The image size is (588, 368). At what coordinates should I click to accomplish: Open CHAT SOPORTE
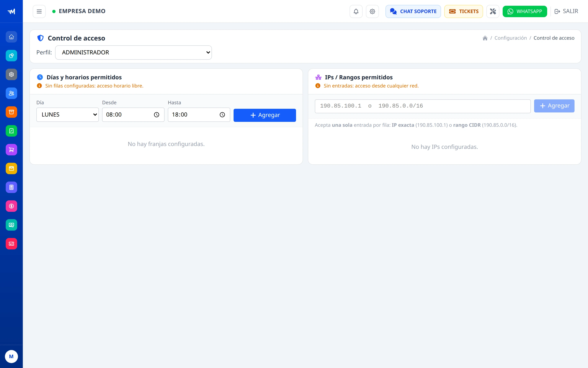pos(413,11)
